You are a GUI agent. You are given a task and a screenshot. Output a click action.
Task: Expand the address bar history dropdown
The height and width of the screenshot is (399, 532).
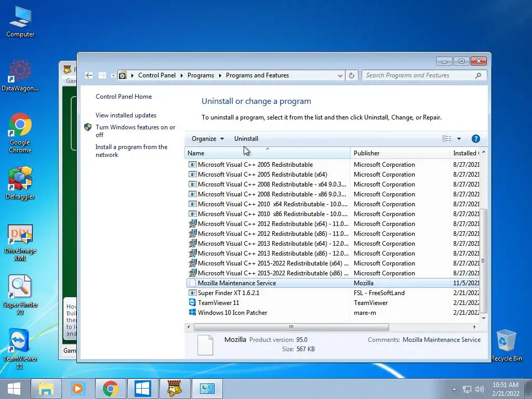340,75
